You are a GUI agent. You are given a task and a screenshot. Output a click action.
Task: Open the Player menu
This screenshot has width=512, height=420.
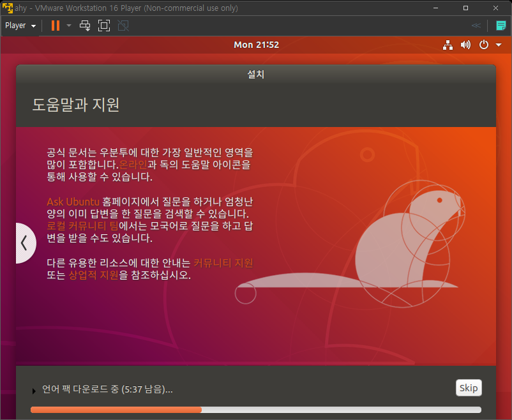20,26
